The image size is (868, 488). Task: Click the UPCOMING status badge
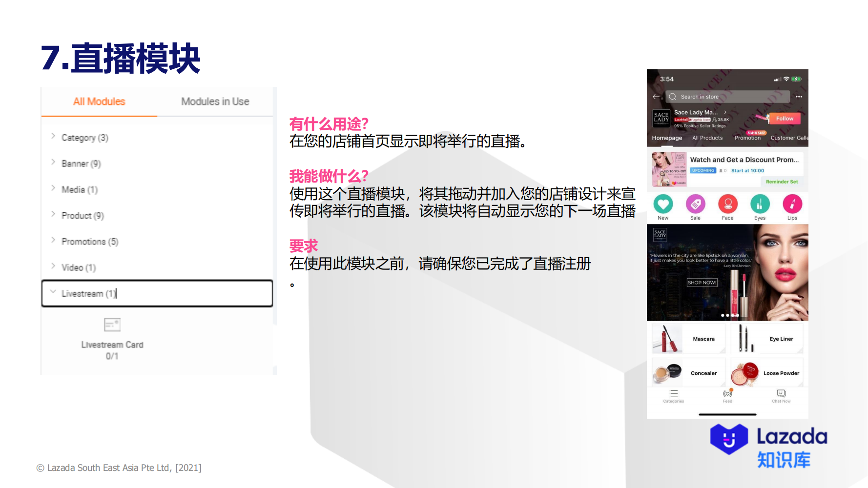pyautogui.click(x=703, y=170)
